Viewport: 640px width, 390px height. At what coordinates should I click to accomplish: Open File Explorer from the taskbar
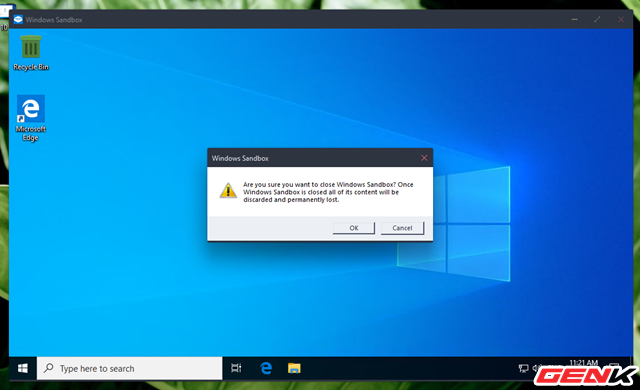[x=294, y=368]
